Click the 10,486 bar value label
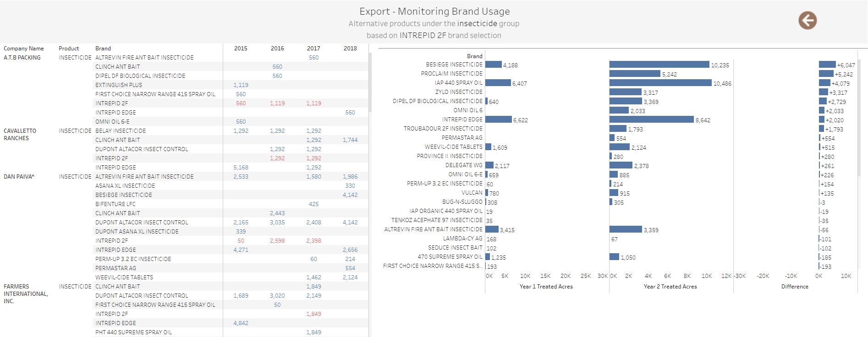The width and height of the screenshot is (868, 337). pos(722,83)
